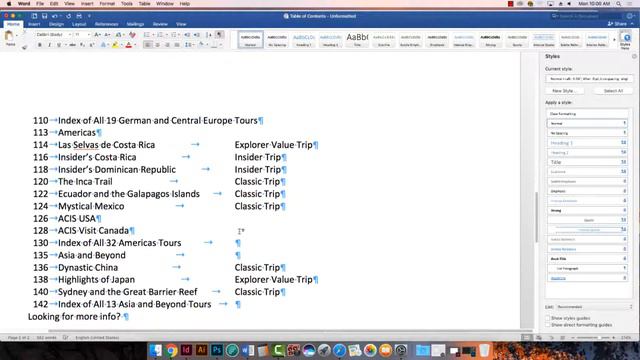Click the Paste clipboard icon

point(9,37)
